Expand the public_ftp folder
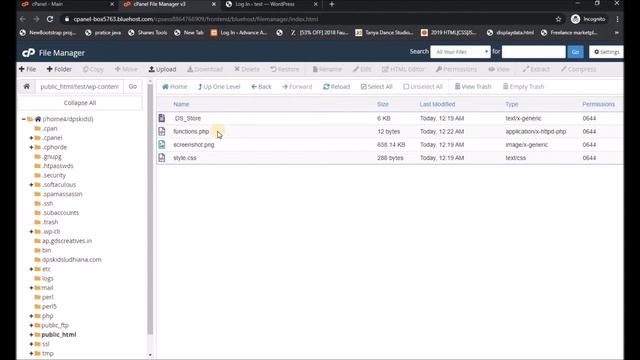 click(x=31, y=325)
